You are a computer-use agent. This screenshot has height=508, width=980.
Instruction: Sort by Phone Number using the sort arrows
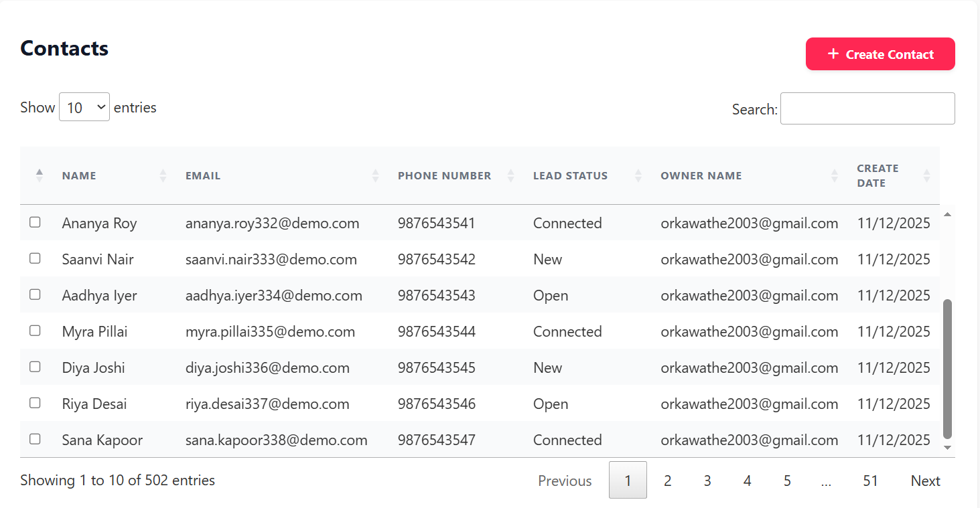511,175
